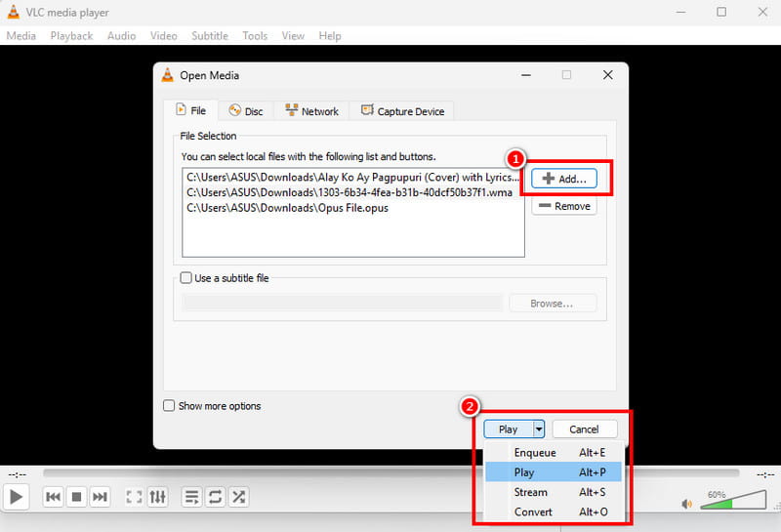Expand the Play button dropdown arrow

(537, 429)
